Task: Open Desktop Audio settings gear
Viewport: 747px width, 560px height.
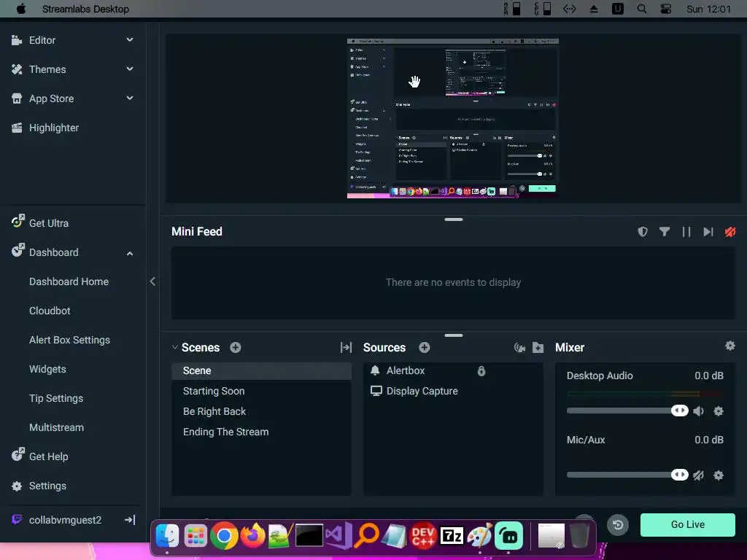Action: [x=719, y=411]
